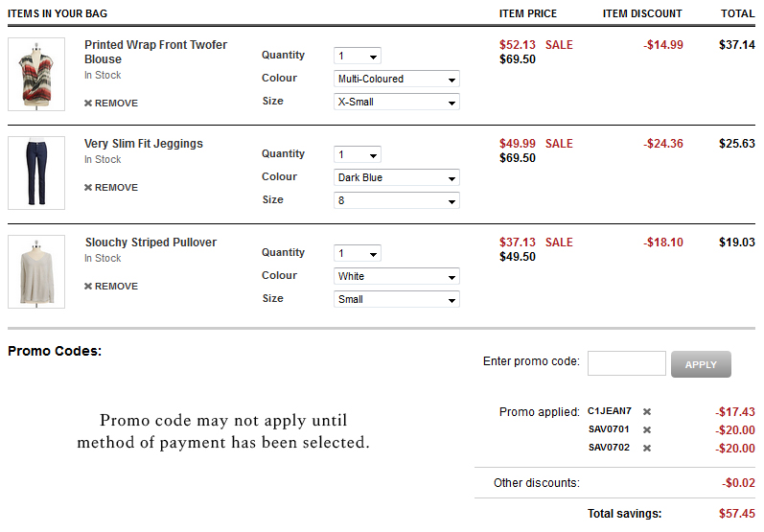Open blouse Quantity dropdown
The height and width of the screenshot is (532, 764).
(x=358, y=56)
